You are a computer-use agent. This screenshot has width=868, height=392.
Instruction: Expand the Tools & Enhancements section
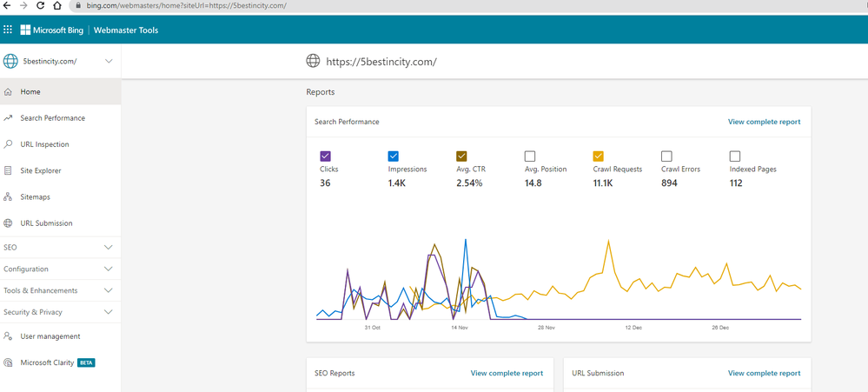[60, 290]
